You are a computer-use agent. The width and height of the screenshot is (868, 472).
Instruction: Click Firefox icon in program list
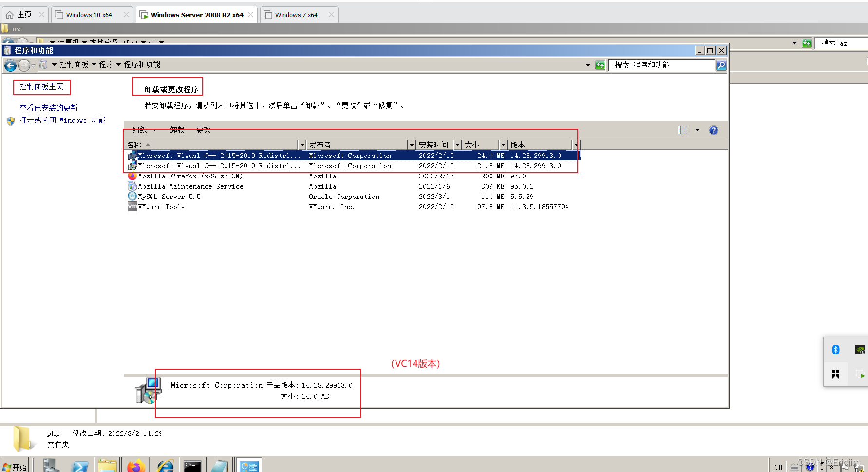click(132, 176)
